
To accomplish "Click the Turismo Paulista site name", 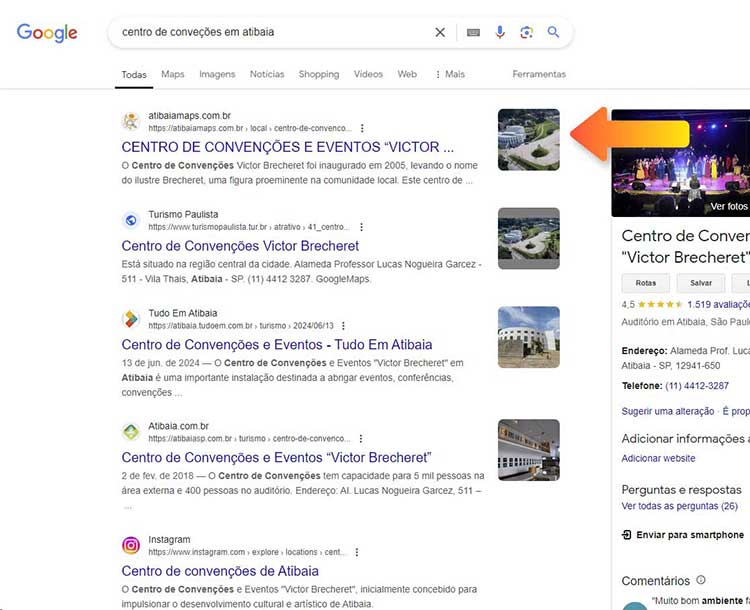I will click(x=183, y=214).
